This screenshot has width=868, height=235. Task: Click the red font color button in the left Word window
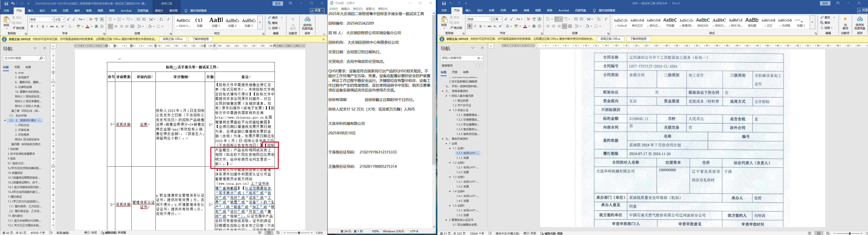click(87, 26)
